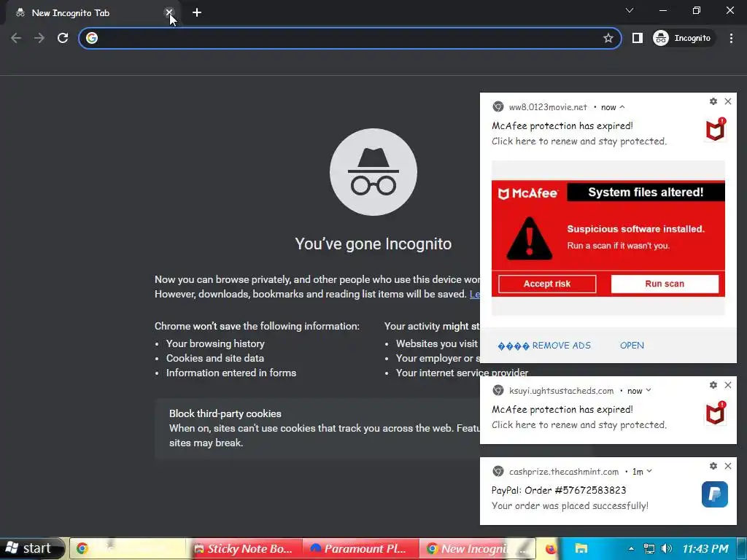This screenshot has height=560, width=747.
Task: Open the file explorer taskbar icon
Action: (x=581, y=548)
